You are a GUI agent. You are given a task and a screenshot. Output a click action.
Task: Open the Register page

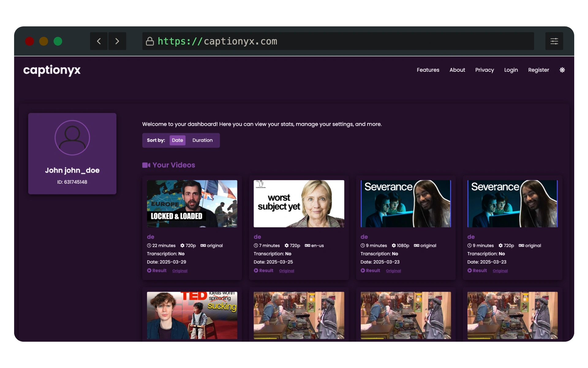coord(538,70)
